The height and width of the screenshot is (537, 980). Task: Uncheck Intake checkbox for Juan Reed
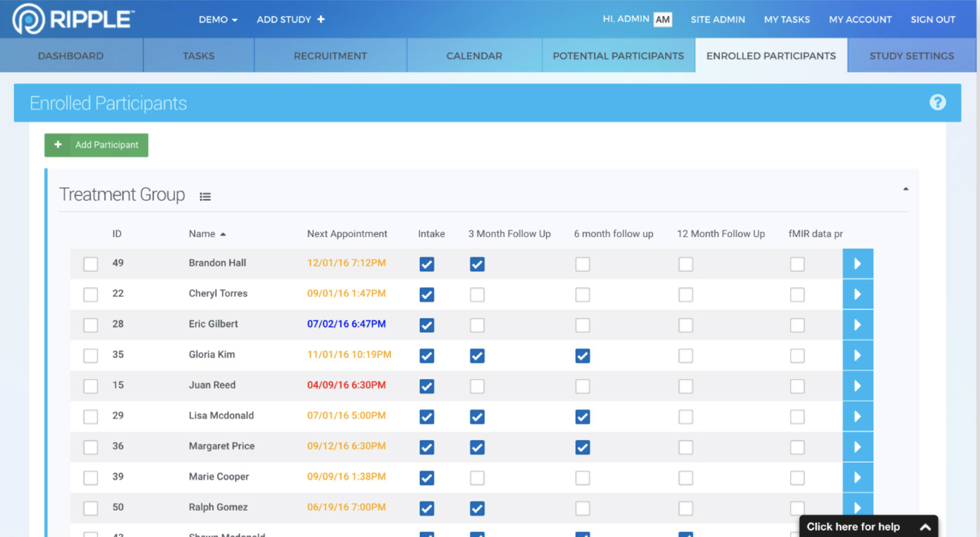(427, 386)
